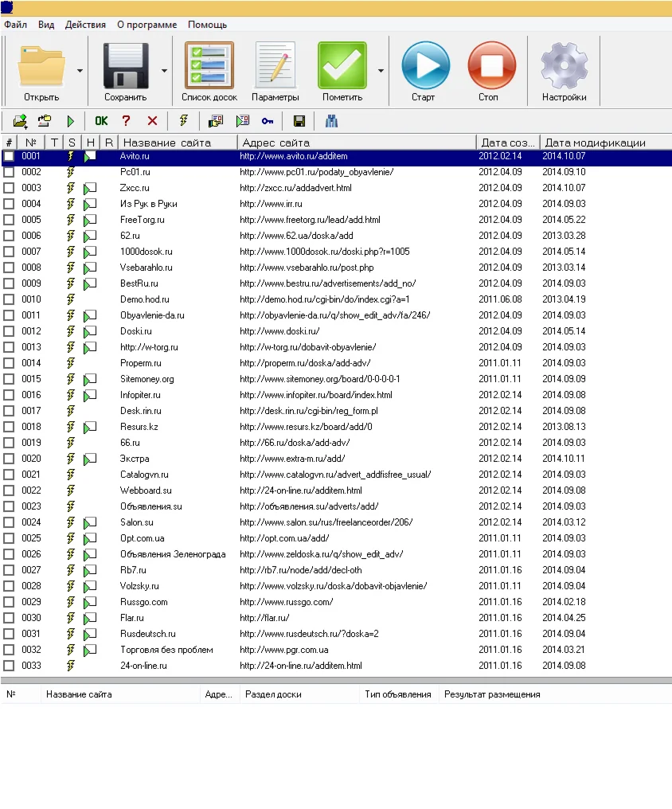Open the Помощь menu
The width and height of the screenshot is (672, 809).
206,25
